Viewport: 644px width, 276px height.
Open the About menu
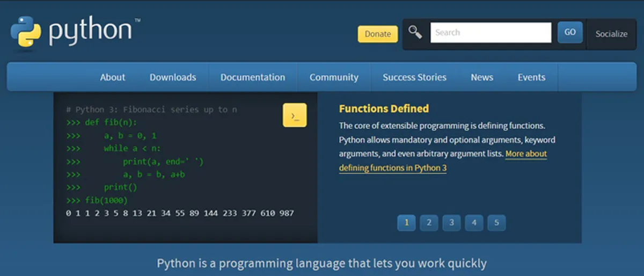(113, 77)
